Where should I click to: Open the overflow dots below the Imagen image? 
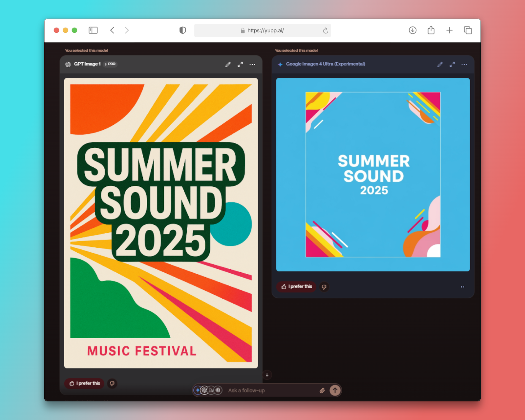(463, 287)
